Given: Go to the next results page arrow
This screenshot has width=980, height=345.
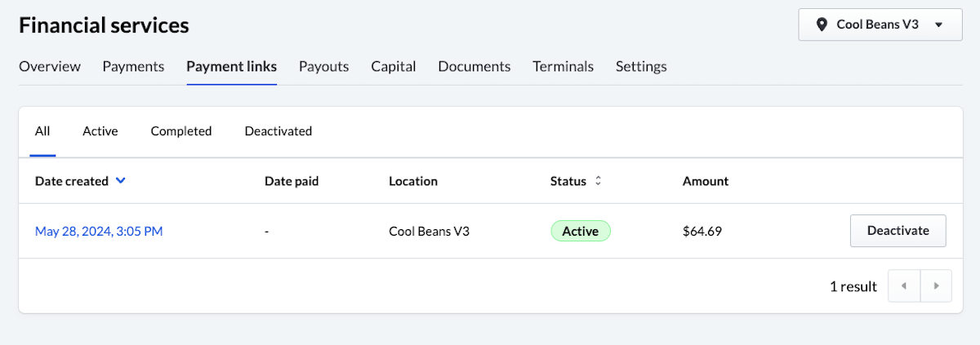Looking at the screenshot, I should click(x=936, y=286).
